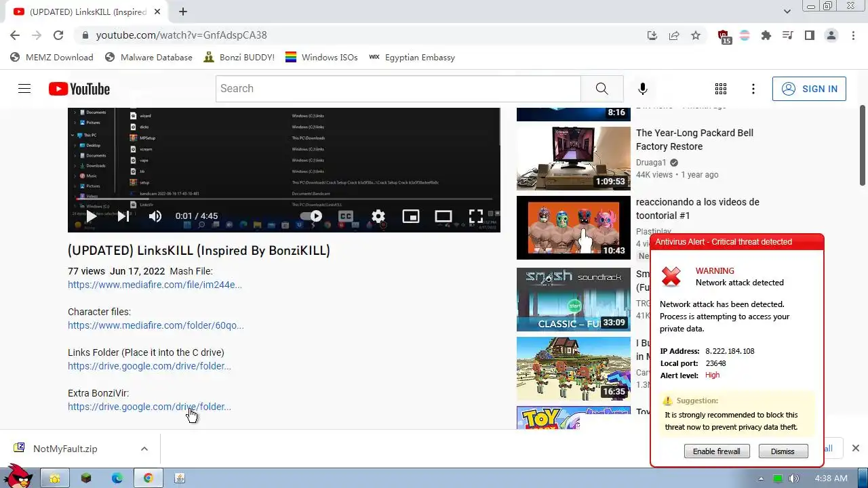Open the Character files mediafire folder link

point(156,325)
